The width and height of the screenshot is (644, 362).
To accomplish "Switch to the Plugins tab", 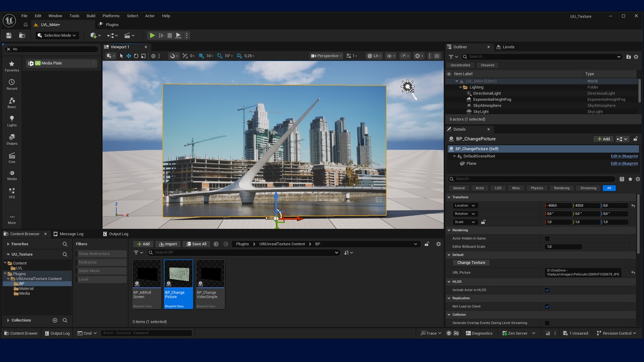I will pyautogui.click(x=109, y=25).
